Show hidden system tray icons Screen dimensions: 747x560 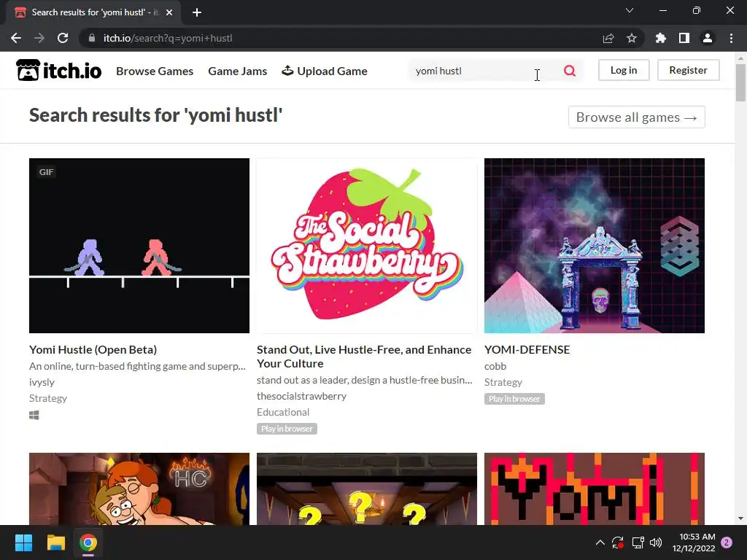point(600,542)
